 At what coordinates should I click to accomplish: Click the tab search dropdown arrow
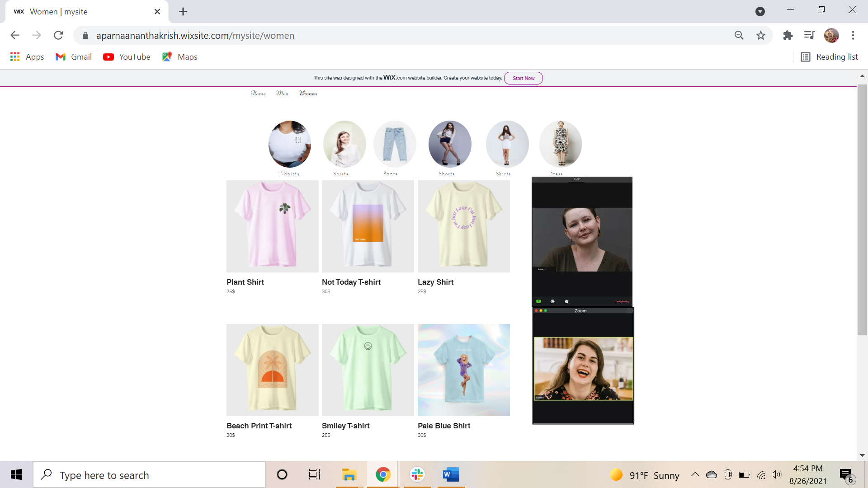click(x=760, y=12)
